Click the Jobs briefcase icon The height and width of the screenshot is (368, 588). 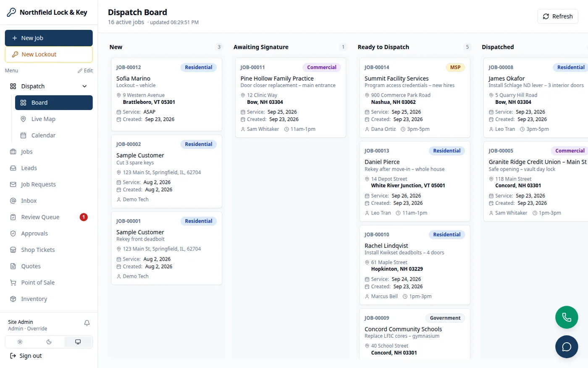13,152
